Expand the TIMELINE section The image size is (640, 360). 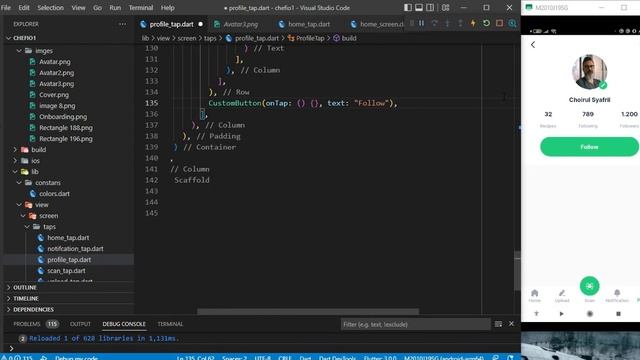tap(25, 298)
